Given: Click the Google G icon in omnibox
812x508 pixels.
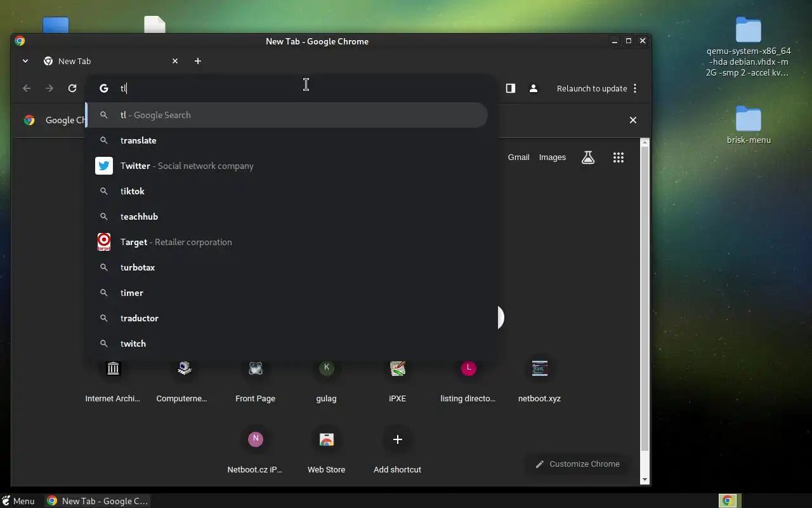Looking at the screenshot, I should coord(104,88).
